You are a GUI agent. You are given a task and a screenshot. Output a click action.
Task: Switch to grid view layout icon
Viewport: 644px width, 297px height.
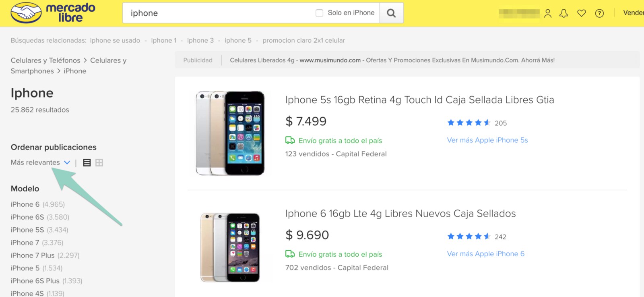click(x=99, y=163)
